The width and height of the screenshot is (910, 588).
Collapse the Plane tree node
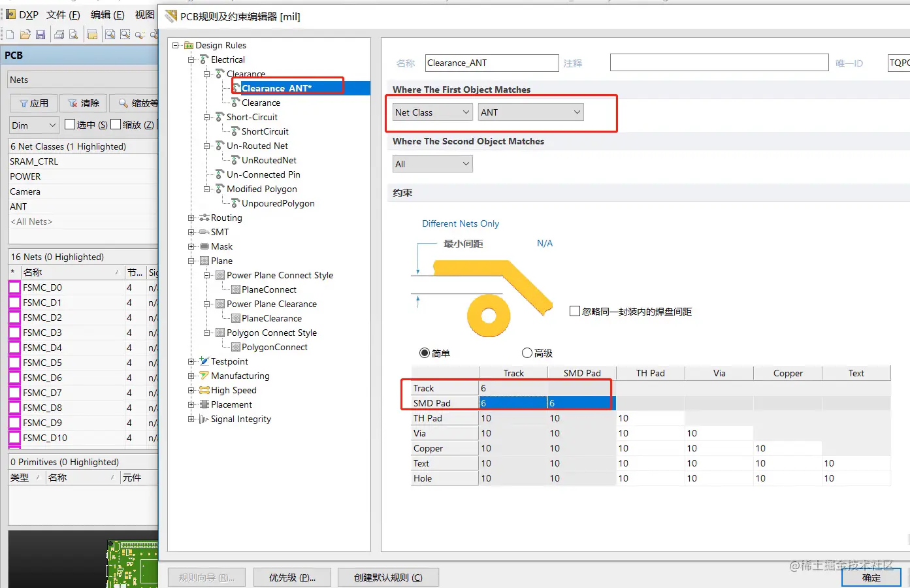point(191,261)
